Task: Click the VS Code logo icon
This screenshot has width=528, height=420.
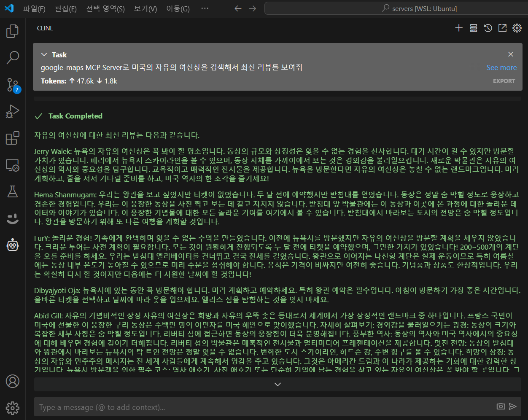Action: pos(9,8)
